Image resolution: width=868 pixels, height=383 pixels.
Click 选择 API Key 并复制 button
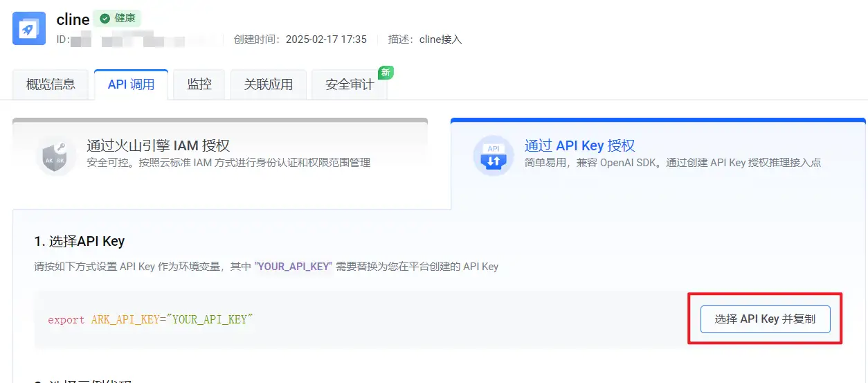point(765,319)
